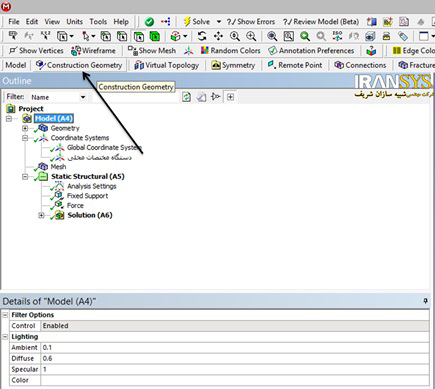This screenshot has height=389, width=435.
Task: Select Fixed Support in the tree
Action: [x=87, y=196]
